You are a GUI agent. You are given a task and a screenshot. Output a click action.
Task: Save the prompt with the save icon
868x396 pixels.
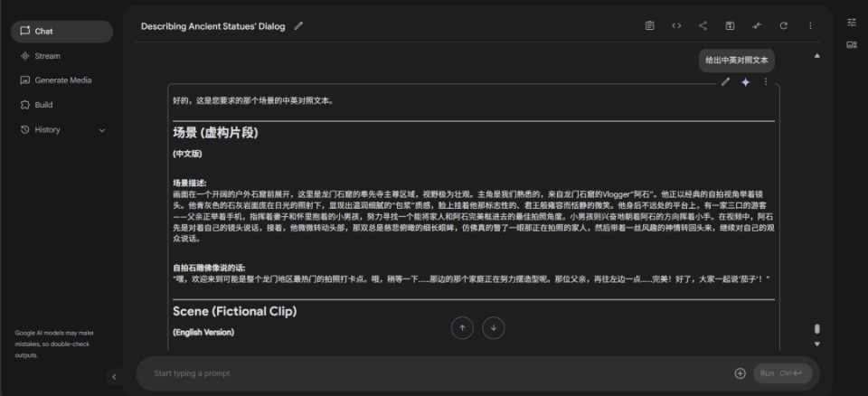[x=730, y=25]
